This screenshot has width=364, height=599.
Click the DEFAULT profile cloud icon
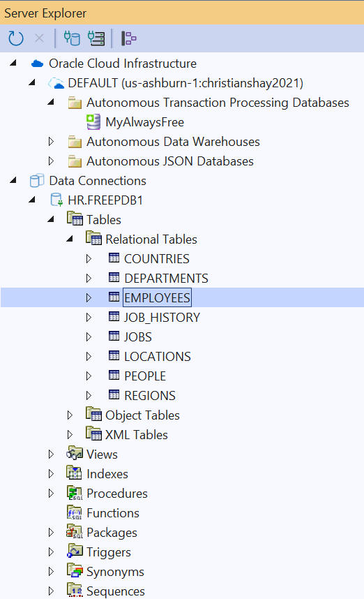tap(56, 83)
